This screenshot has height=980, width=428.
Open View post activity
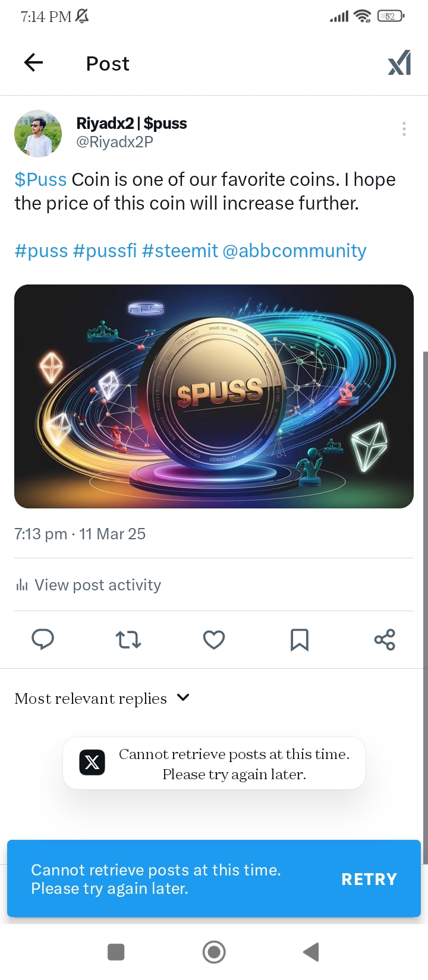pos(88,585)
